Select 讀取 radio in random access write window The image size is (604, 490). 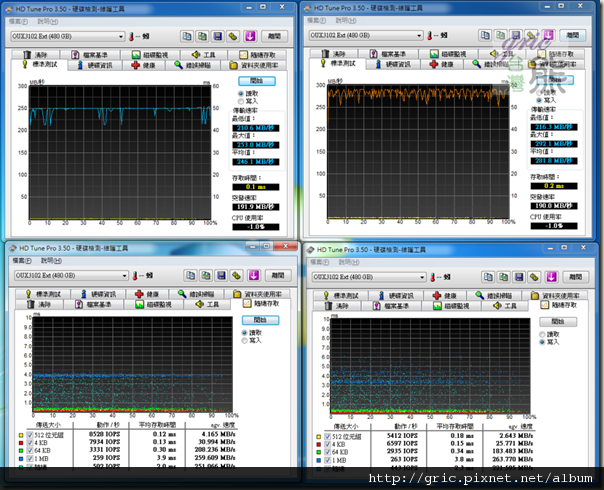point(542,334)
